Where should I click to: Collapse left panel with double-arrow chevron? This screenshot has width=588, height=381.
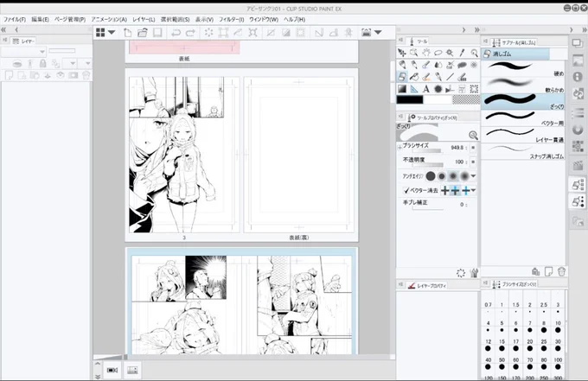coord(3,29)
